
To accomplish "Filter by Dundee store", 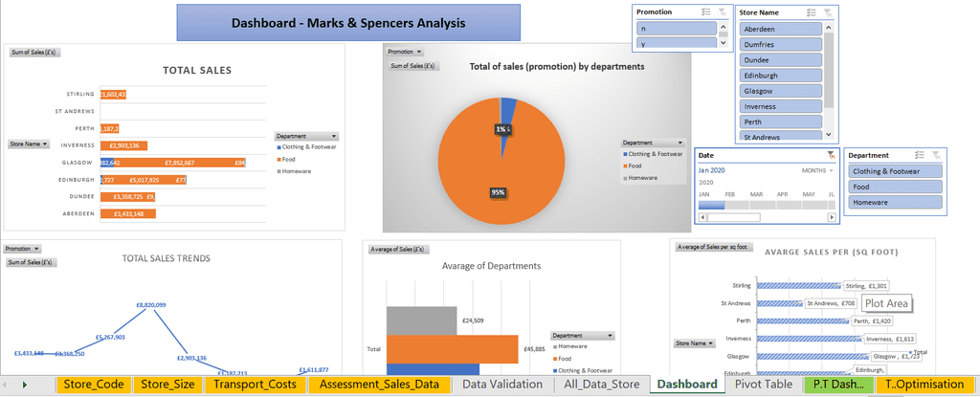I will click(780, 60).
